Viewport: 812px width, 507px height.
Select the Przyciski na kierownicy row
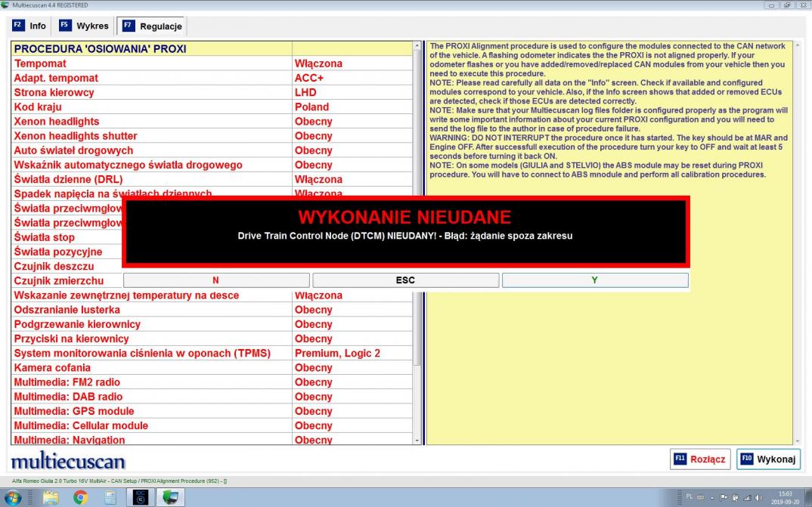(x=212, y=339)
